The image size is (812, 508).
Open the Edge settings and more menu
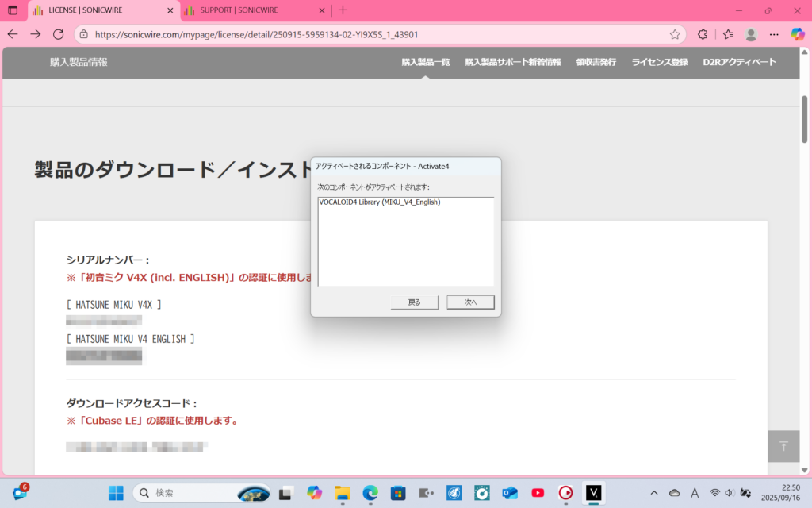pyautogui.click(x=774, y=34)
